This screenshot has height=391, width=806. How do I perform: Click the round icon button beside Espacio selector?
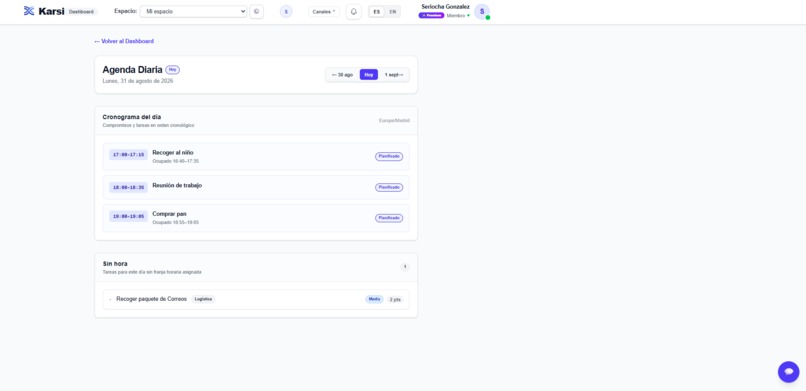point(257,11)
